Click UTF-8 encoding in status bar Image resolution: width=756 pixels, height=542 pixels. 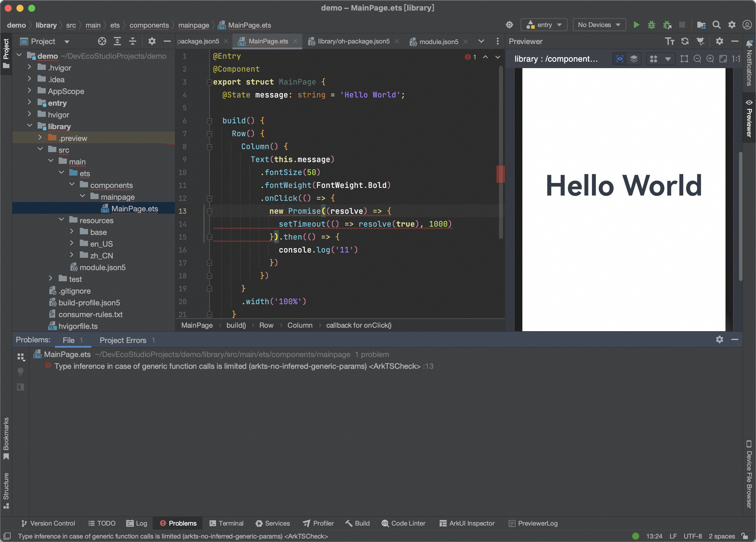click(x=693, y=536)
